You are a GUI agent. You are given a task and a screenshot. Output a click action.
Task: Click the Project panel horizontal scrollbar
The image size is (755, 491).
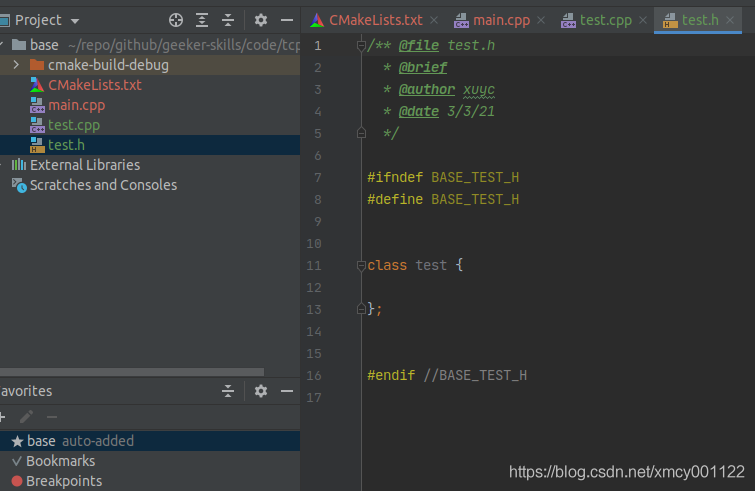[x=132, y=372]
